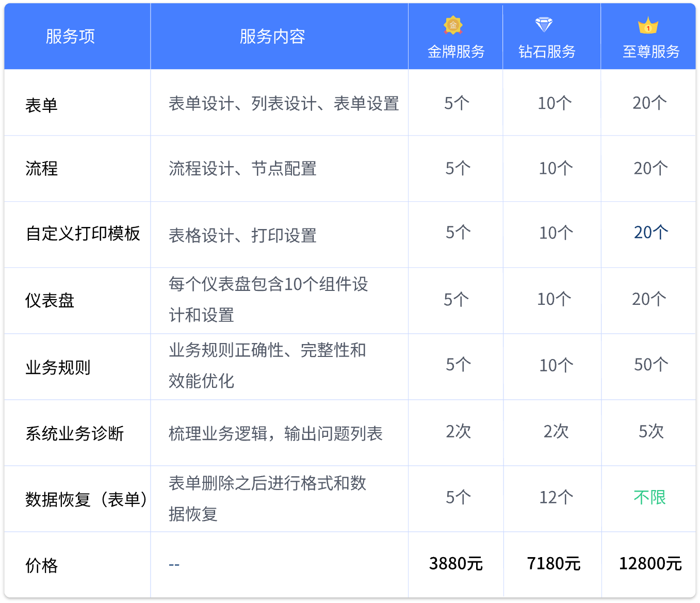Select the 服务项 column header
Viewport: 700px width, 603px height.
coord(70,37)
